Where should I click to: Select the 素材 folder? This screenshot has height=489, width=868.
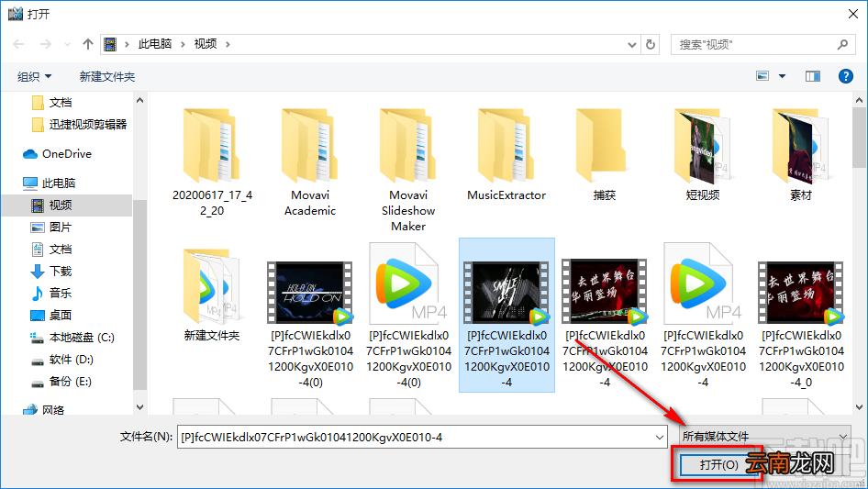click(x=801, y=154)
